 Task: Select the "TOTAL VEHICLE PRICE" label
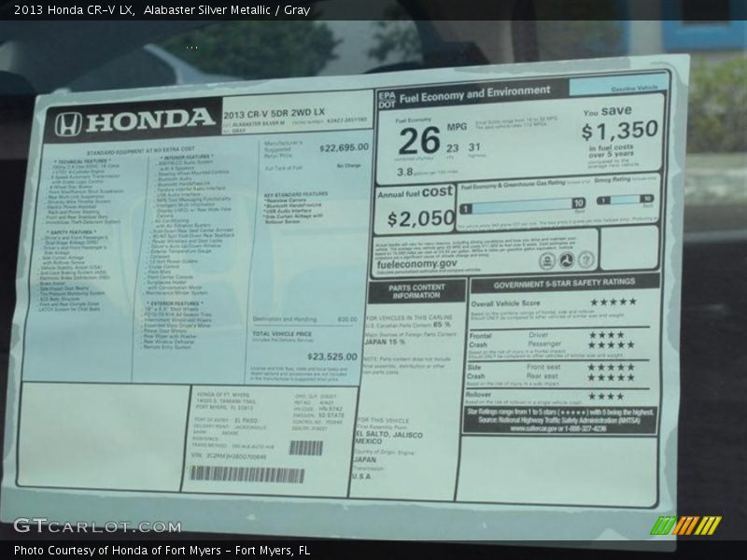point(282,334)
